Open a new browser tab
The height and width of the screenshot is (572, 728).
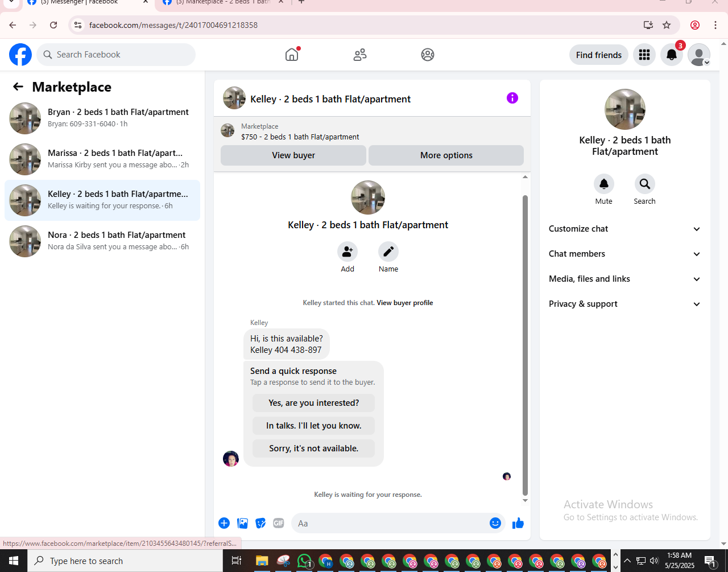tap(301, 2)
